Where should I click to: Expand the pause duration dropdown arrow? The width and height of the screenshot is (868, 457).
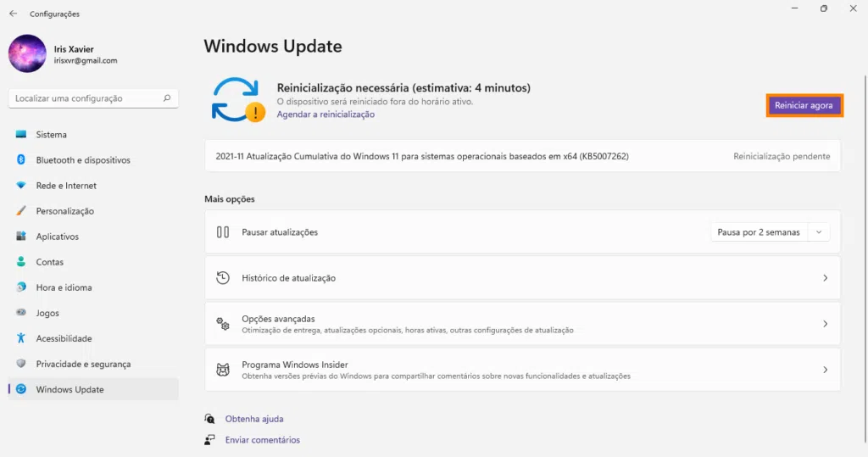tap(819, 232)
